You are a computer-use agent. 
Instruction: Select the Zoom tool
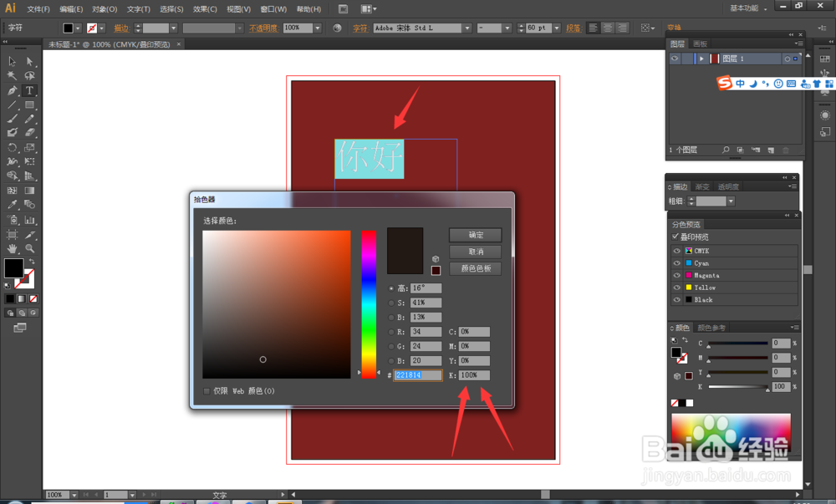(x=29, y=248)
